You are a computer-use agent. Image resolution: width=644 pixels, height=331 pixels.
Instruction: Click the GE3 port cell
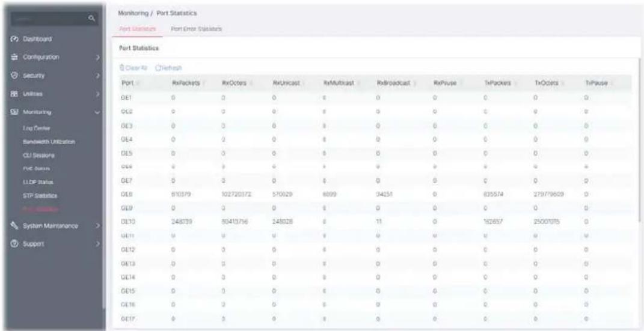pyautogui.click(x=126, y=126)
